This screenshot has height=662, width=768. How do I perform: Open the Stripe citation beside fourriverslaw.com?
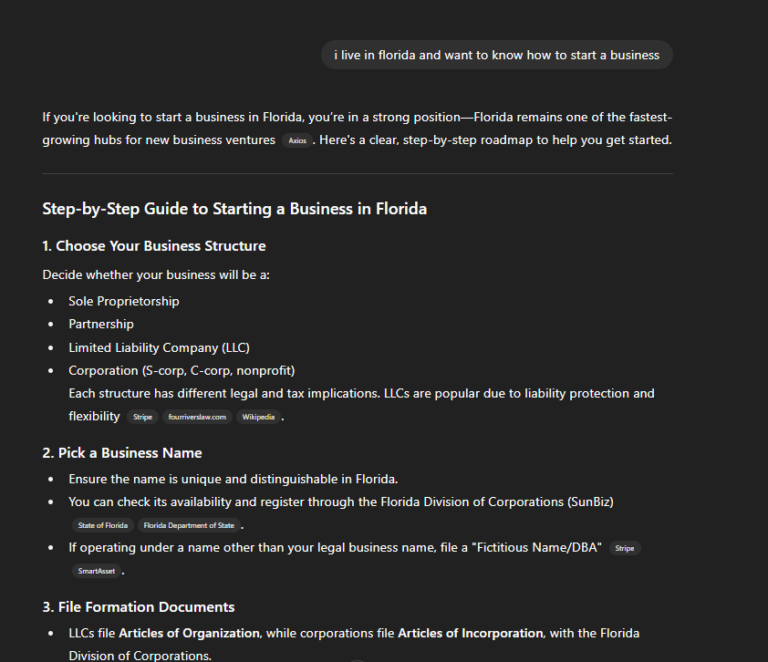[x=143, y=417]
